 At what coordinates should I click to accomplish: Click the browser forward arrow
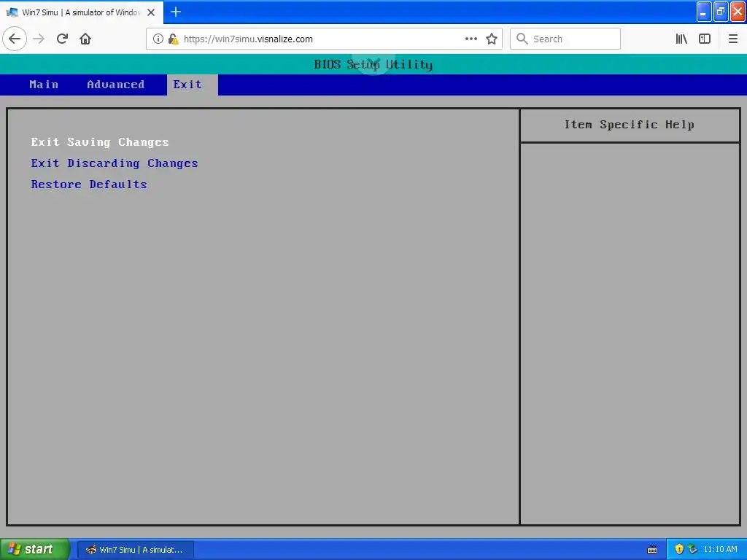39,39
